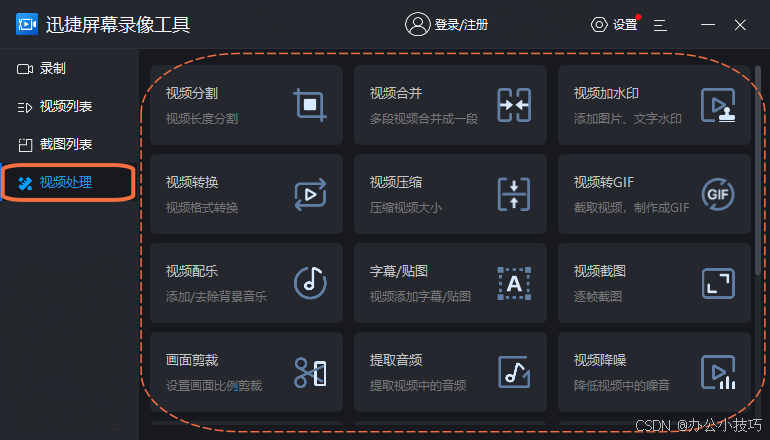This screenshot has width=770, height=440.
Task: Click 视频添加字幕/贴图 description text
Action: click(x=420, y=297)
